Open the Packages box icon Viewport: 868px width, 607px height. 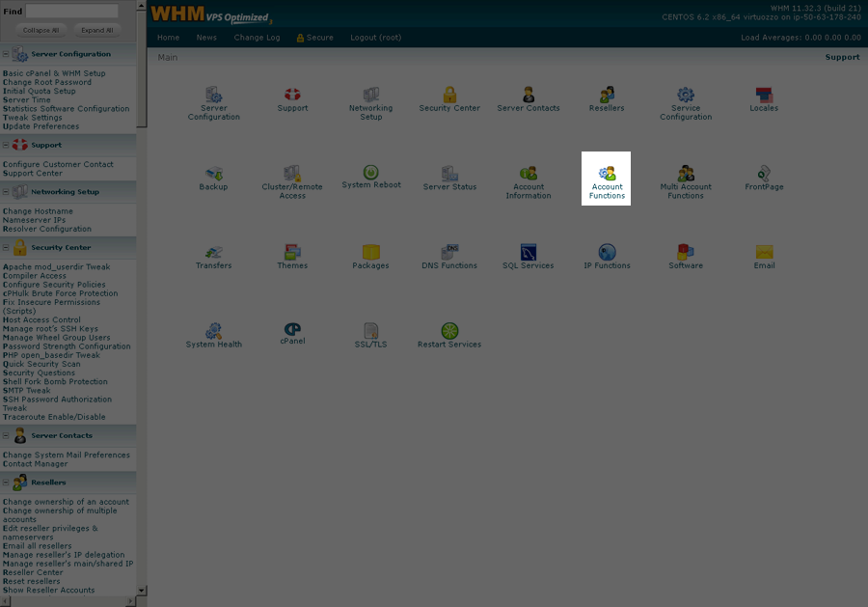371,252
